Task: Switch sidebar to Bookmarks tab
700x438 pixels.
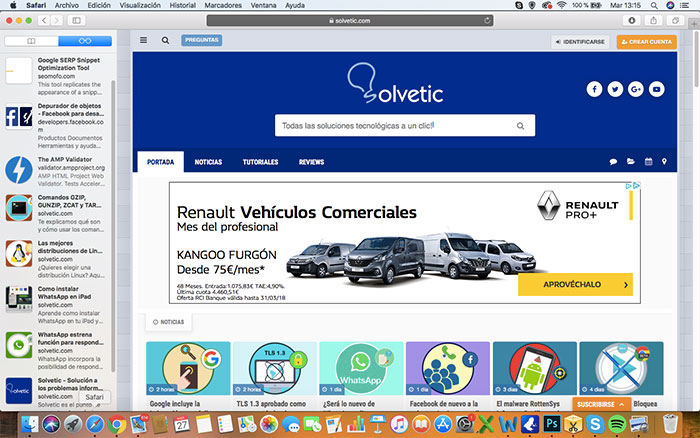Action: click(31, 41)
